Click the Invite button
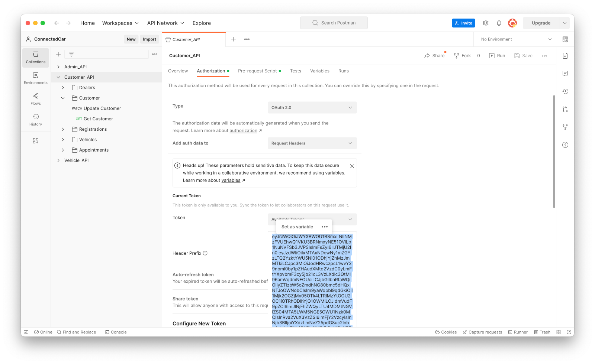Screen dimensions: 595x364 [x=463, y=23]
